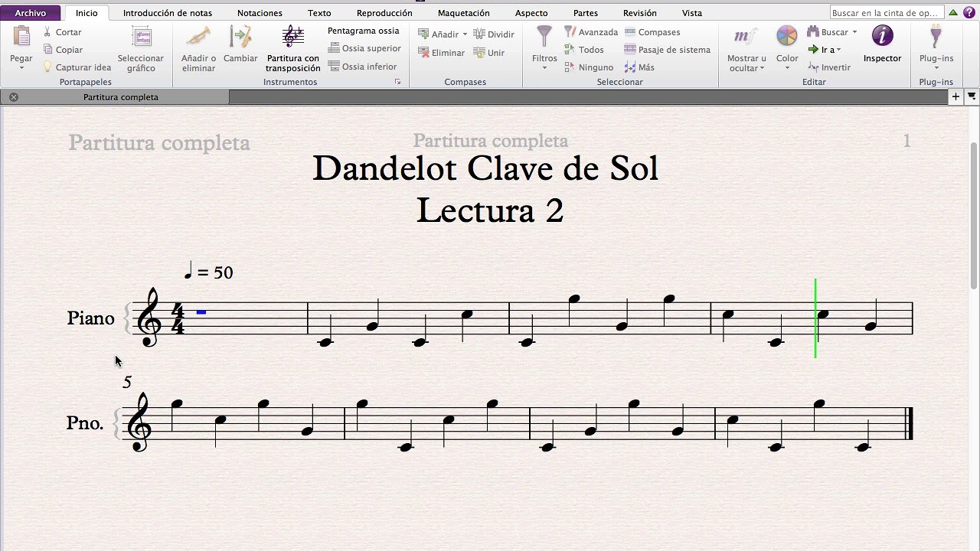Click Todos select-all icon
The width and height of the screenshot is (980, 551).
(x=570, y=50)
